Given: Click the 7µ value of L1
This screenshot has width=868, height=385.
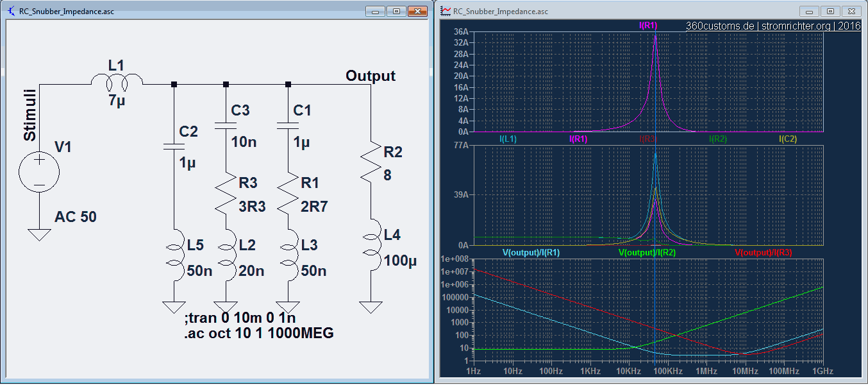Looking at the screenshot, I should [x=115, y=101].
